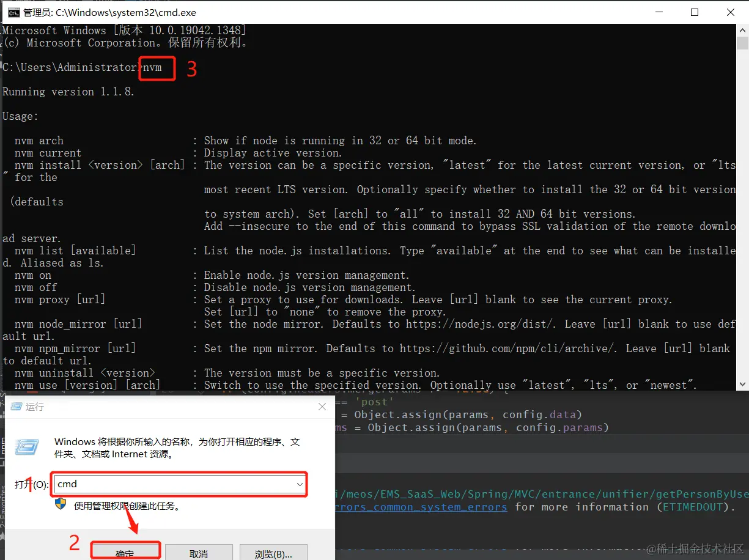Click the Microsoft Corporation copyright line
Screen dimensions: 749x560
pyautogui.click(x=125, y=43)
